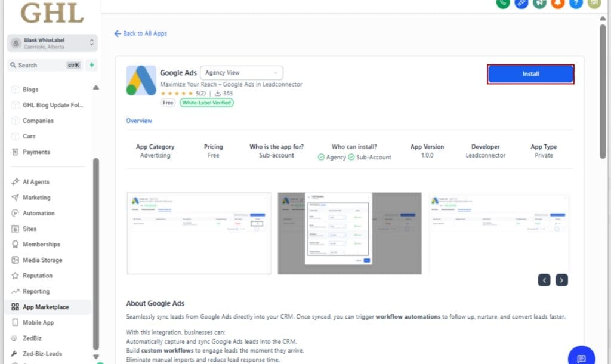The image size is (611, 364).
Task: Click the green phone dialer icon
Action: [x=502, y=3]
